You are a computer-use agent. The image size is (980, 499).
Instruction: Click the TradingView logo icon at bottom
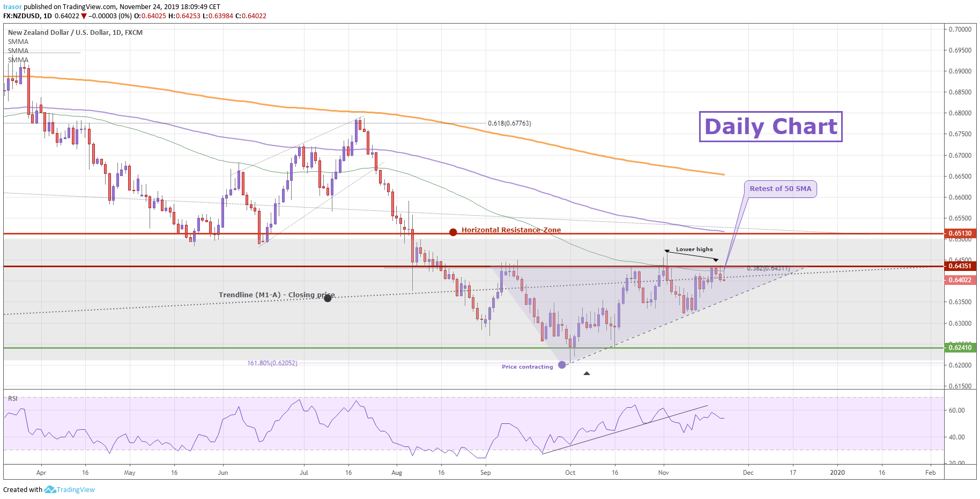50,489
